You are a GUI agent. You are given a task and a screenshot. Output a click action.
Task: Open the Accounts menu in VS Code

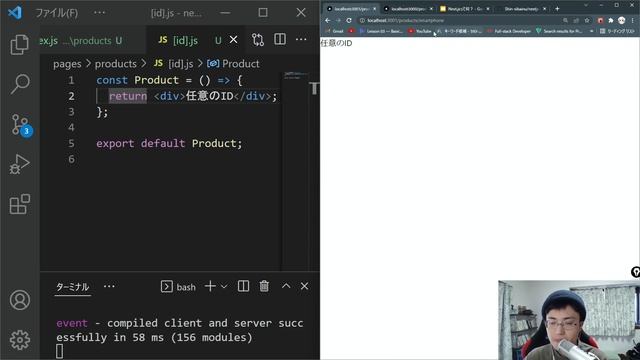click(19, 300)
